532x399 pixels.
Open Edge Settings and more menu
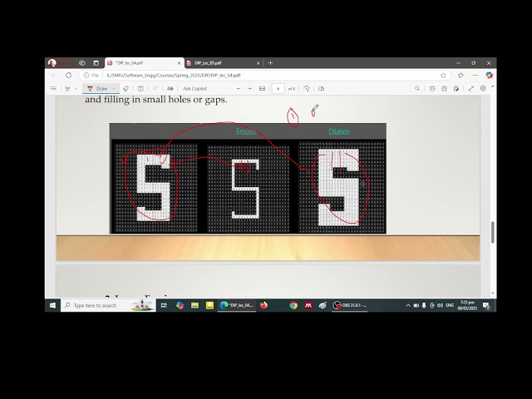475,76
